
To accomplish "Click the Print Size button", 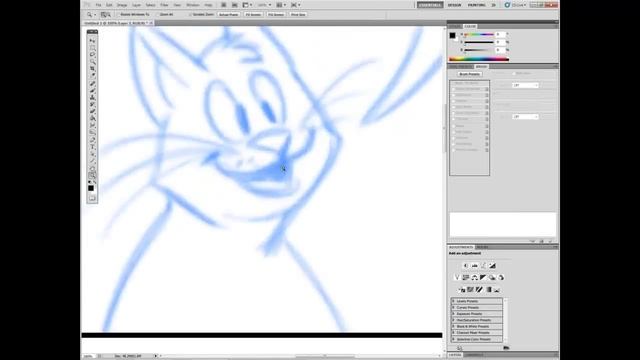I will [x=298, y=14].
